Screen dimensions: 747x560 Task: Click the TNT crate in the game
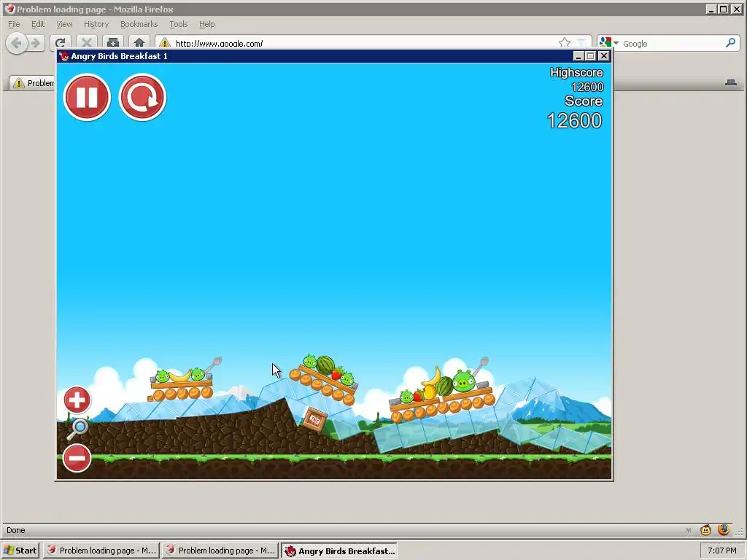tap(315, 420)
